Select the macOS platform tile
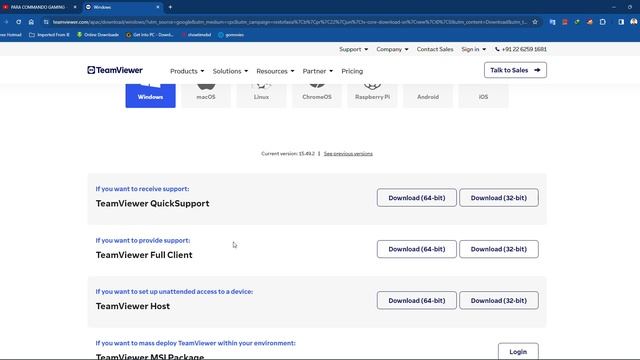The width and height of the screenshot is (640, 360). tap(206, 96)
